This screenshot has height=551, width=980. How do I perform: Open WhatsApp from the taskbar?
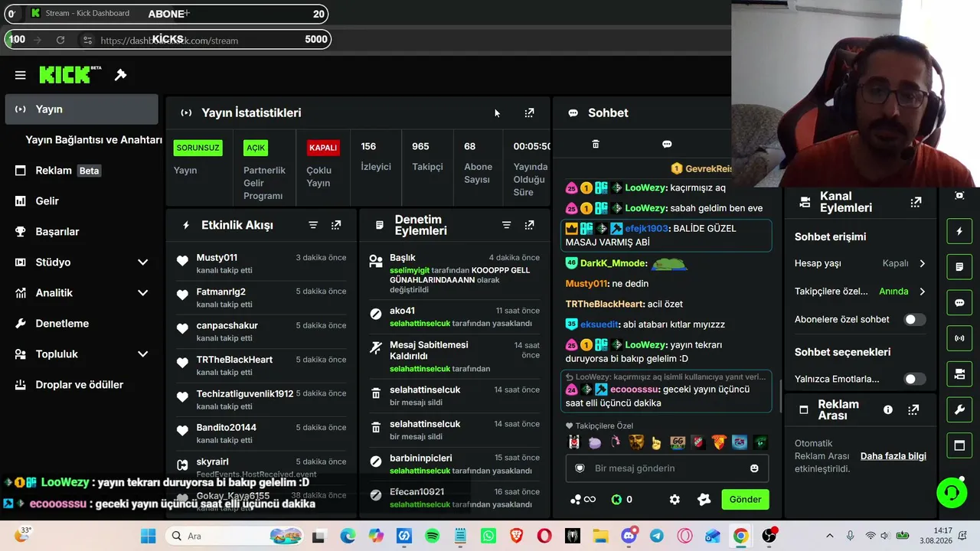[x=488, y=536]
